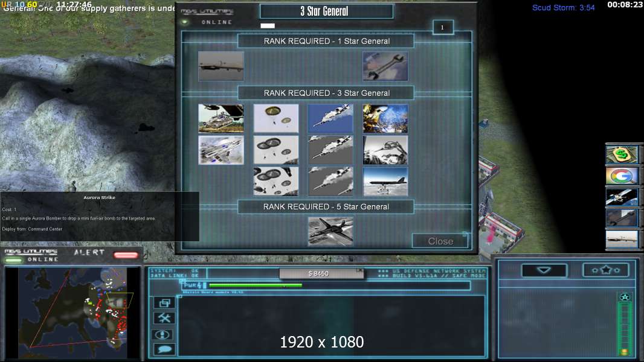
Task: Activate the Google G logo shortcut button
Action: (622, 176)
